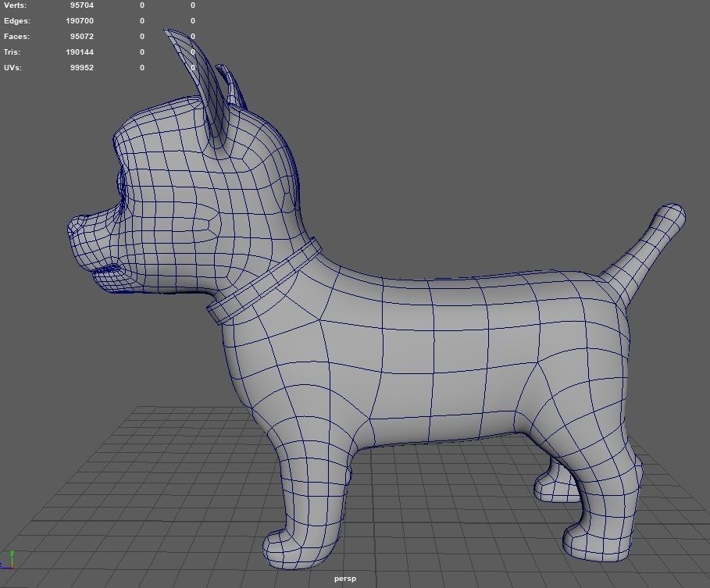Image resolution: width=710 pixels, height=588 pixels.
Task: Click the Faces: label in the HUD
Action: [16, 36]
